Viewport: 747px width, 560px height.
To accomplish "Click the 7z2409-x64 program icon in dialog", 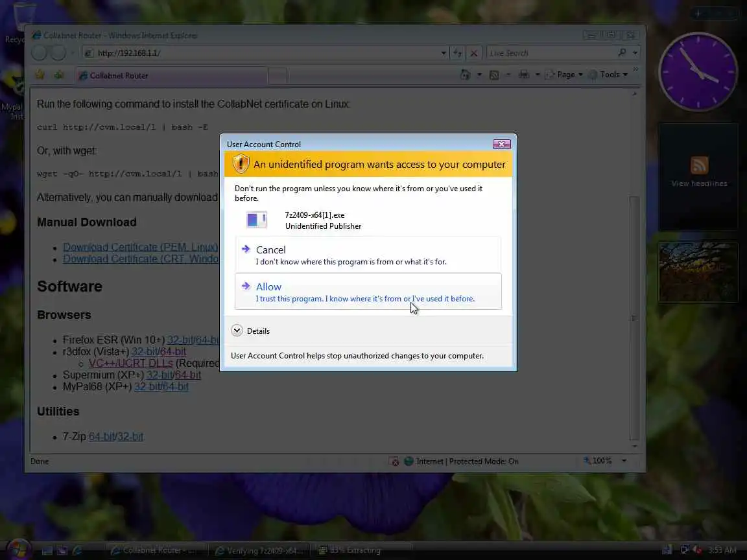I will coord(256,220).
